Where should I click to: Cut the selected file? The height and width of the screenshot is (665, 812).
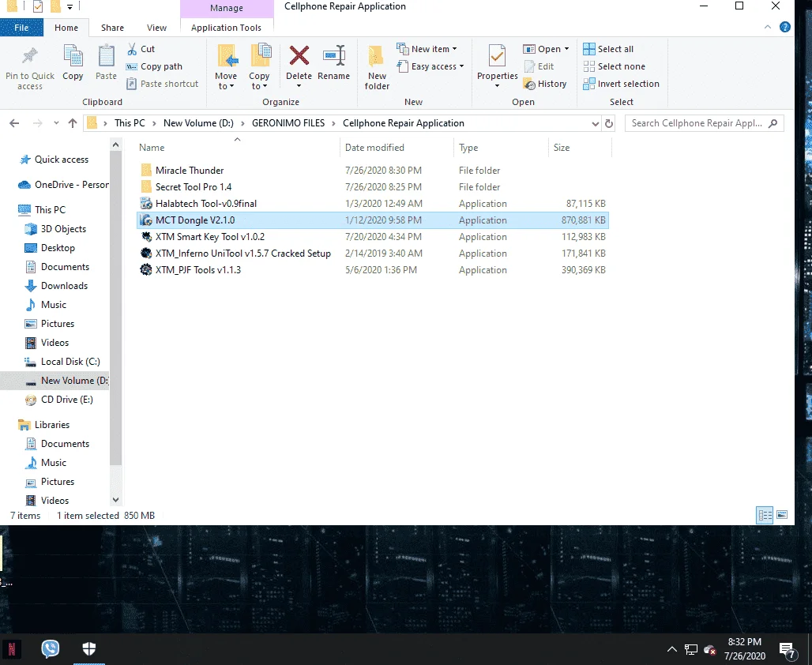pyautogui.click(x=141, y=49)
